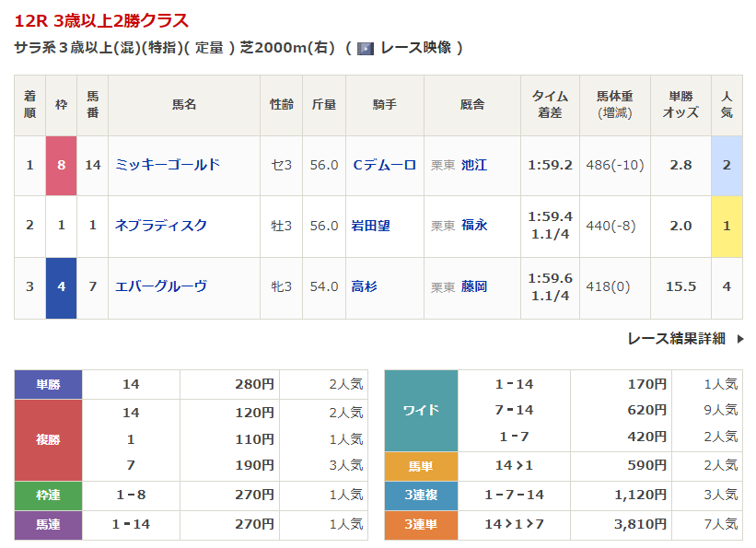Click trainer name 福永
The image size is (756, 548).
coord(474,226)
